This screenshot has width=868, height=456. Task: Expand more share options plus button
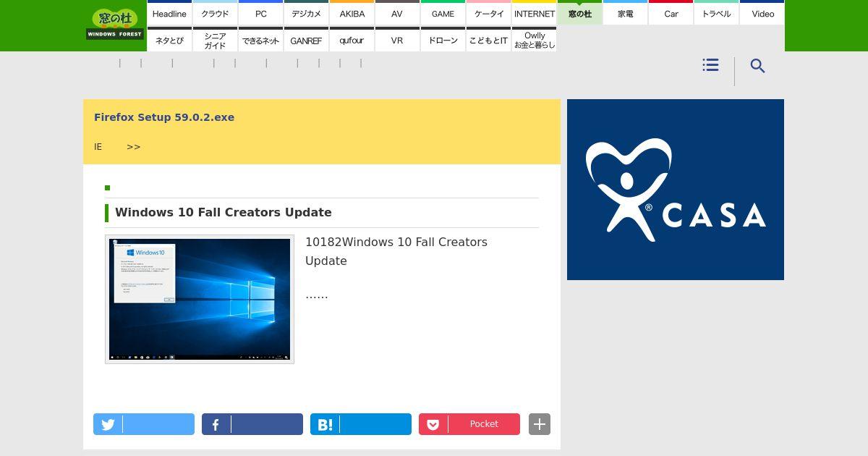[x=540, y=424]
